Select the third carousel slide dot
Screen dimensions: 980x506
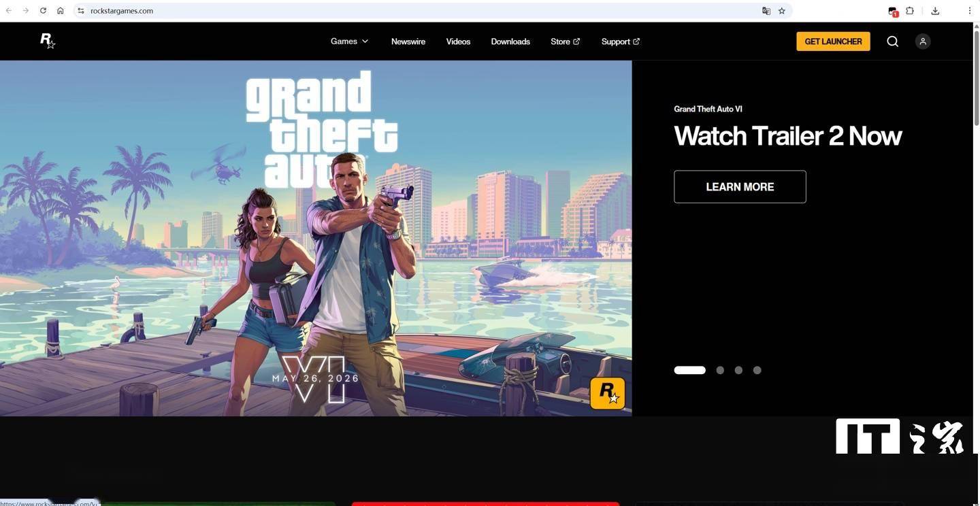[x=738, y=370]
